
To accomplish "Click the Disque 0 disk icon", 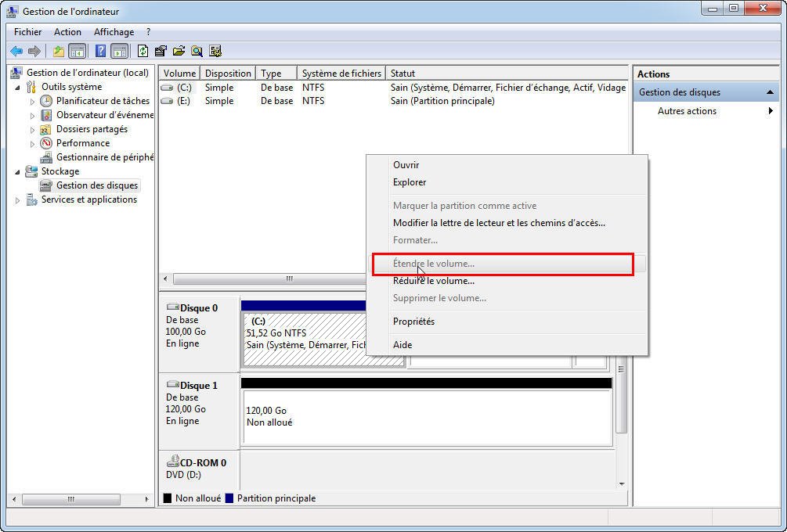I will pos(172,307).
